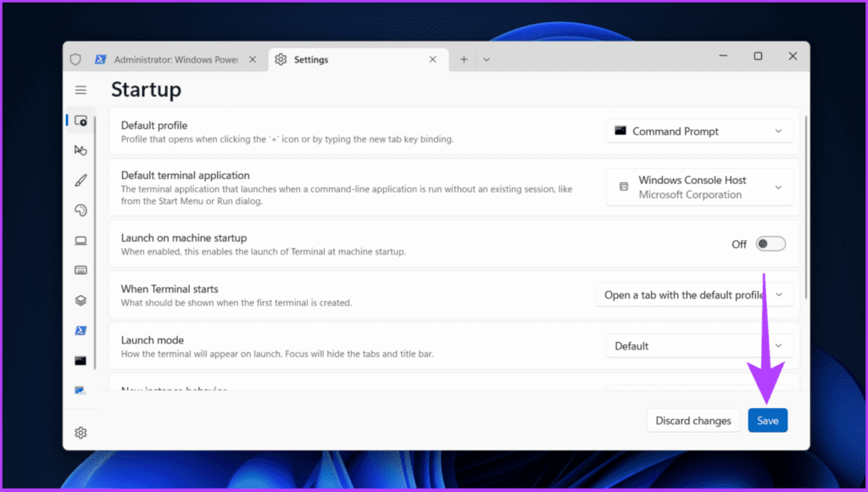868x492 pixels.
Task: Switch to Administrator: Windows PowerShell tab
Action: click(175, 59)
